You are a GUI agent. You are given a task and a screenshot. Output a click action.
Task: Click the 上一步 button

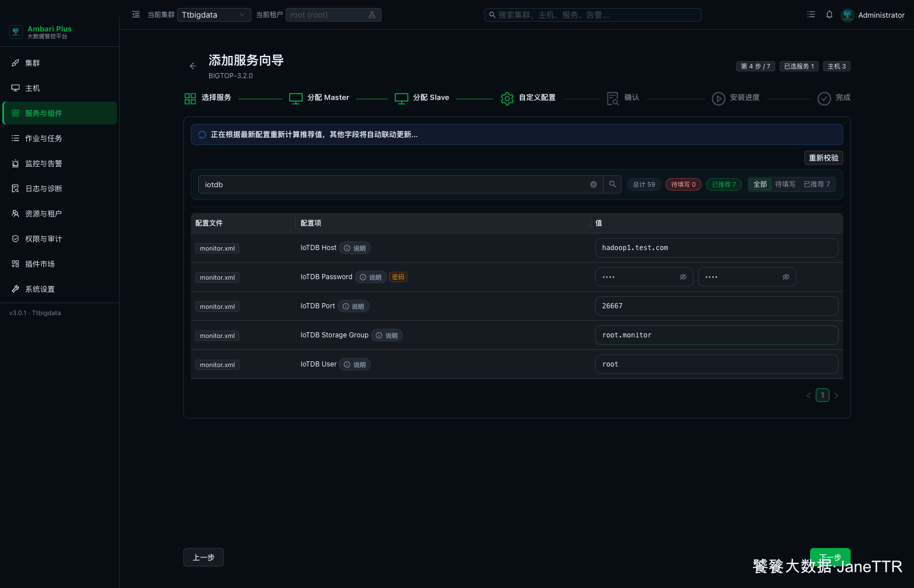[x=203, y=557]
